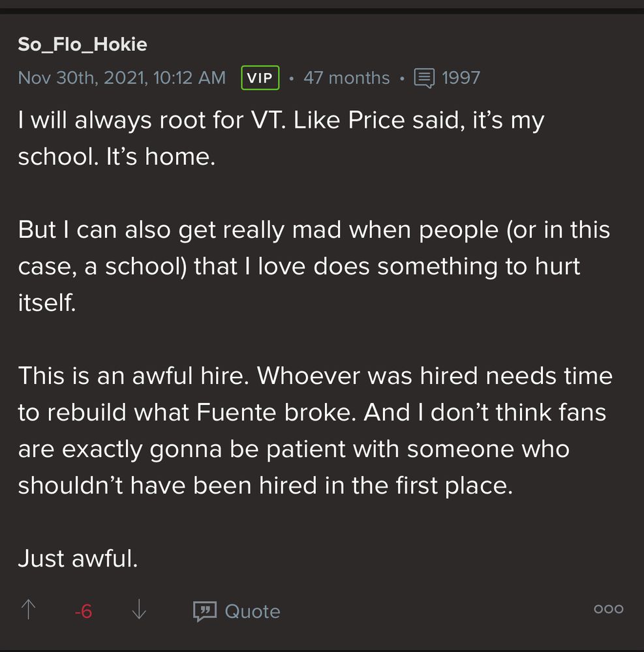Click the red -6 vote score
This screenshot has height=652, width=644.
coord(83,612)
